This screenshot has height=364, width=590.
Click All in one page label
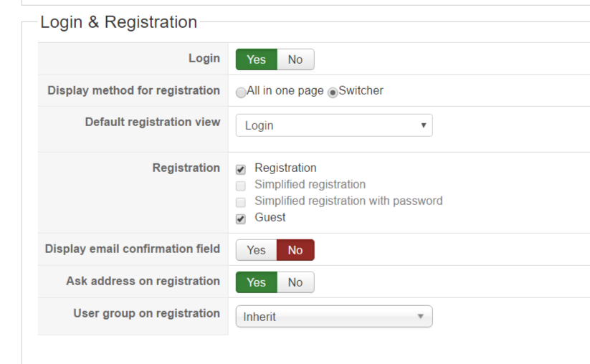285,91
